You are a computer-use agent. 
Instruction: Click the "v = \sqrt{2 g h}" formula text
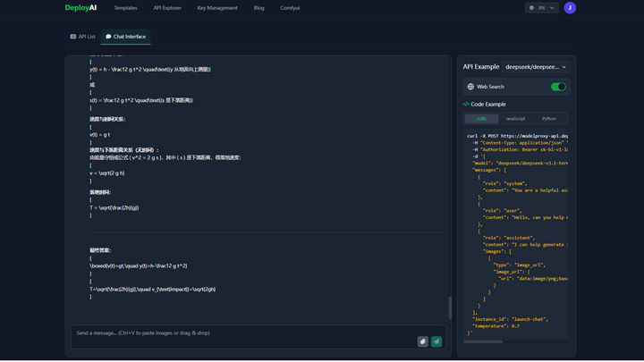(107, 173)
